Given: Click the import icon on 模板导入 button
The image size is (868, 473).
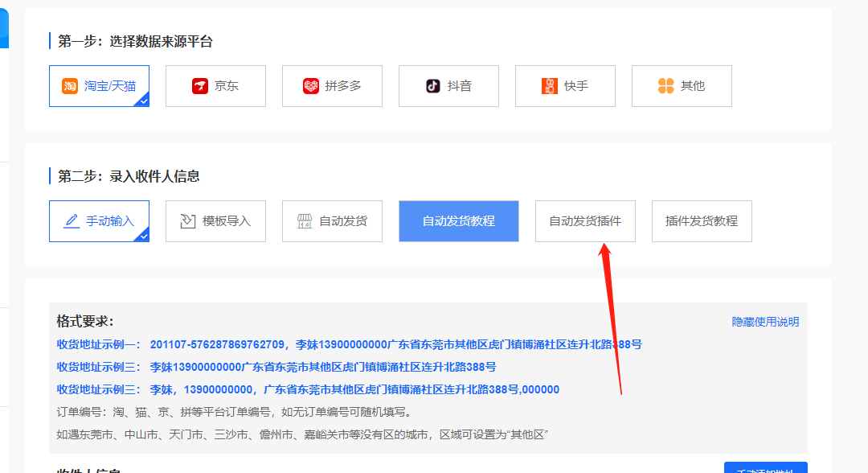Looking at the screenshot, I should (187, 220).
